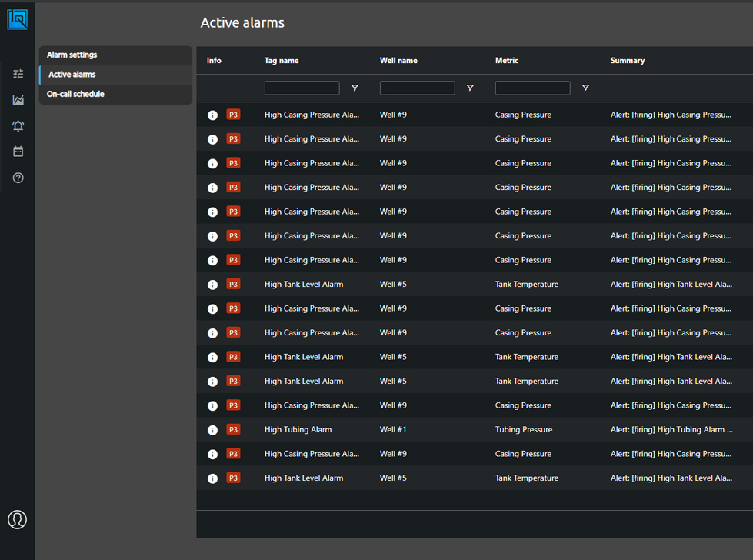Select tag name in the topmost alarm row
The width and height of the screenshot is (753, 560).
pos(312,115)
